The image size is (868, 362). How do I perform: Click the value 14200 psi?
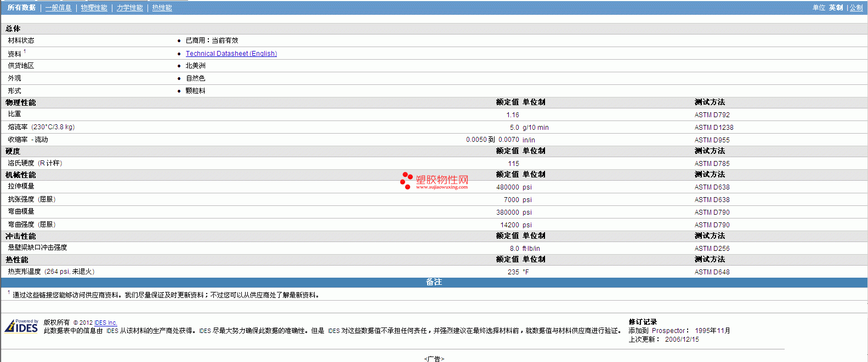click(516, 225)
